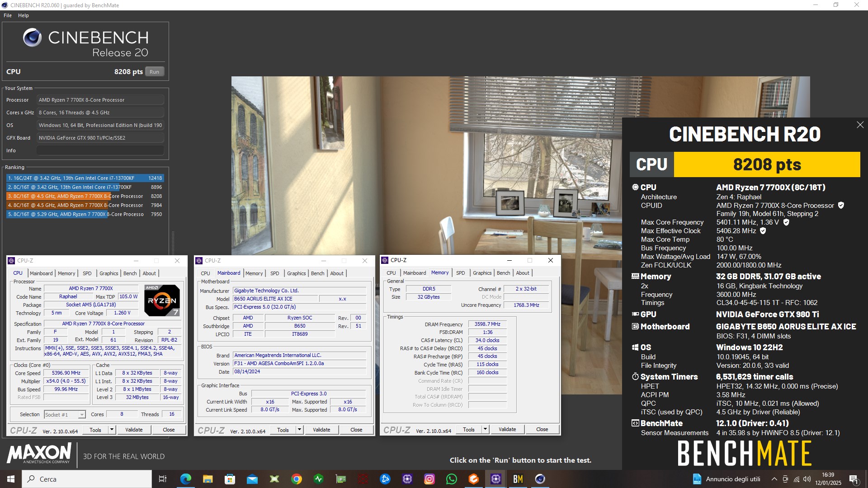Open SPD tab in middle CPU-Z window
Screen dimensions: 868x488
275,273
